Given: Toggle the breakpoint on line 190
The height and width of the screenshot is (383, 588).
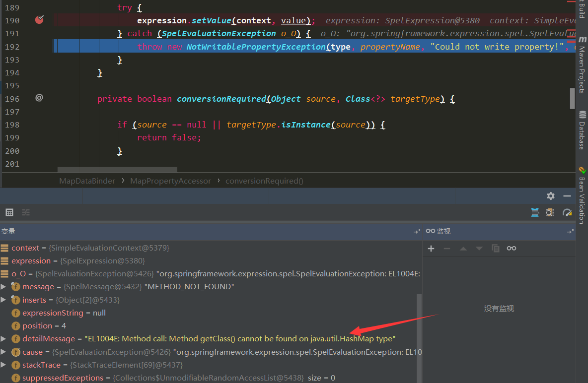Looking at the screenshot, I should pyautogui.click(x=39, y=20).
